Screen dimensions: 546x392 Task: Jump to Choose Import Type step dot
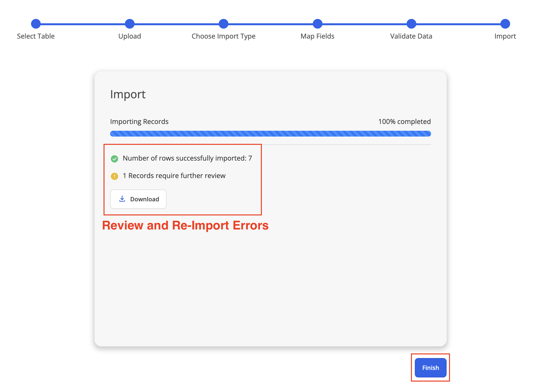224,24
